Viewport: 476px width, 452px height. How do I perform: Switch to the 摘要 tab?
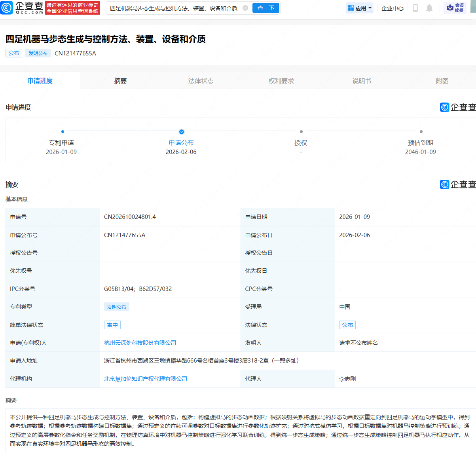click(x=120, y=81)
